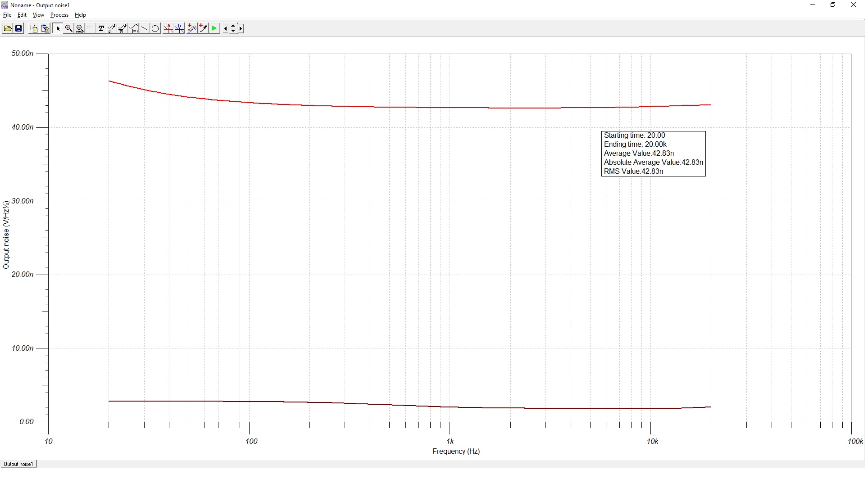Viewport: 868px width, 488px height.
Task: Click the 10k x-axis tick label
Action: pyautogui.click(x=652, y=442)
